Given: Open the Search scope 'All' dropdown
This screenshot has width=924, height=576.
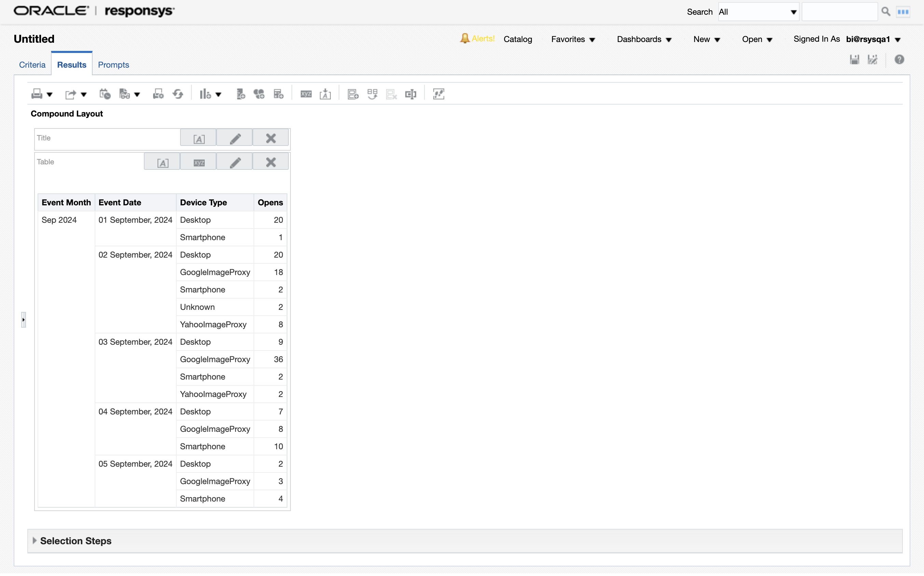Looking at the screenshot, I should [x=758, y=12].
